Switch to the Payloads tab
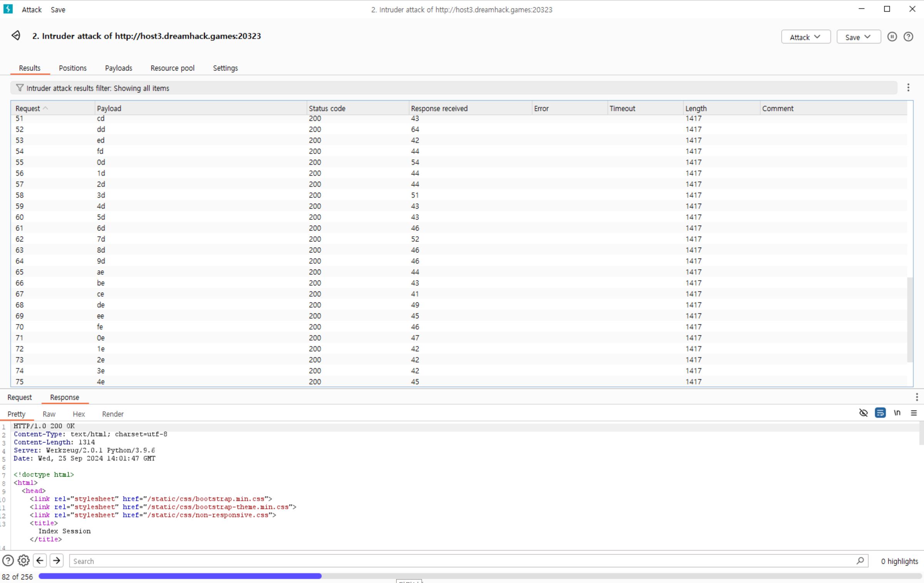Viewport: 924px width, 583px height. 119,68
